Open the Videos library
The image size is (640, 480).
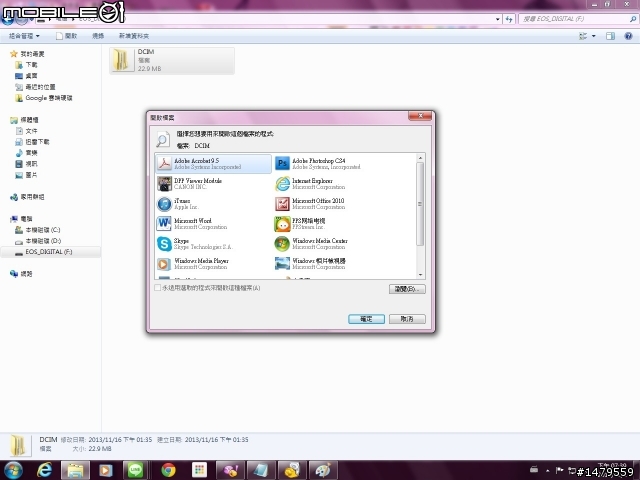point(27,164)
